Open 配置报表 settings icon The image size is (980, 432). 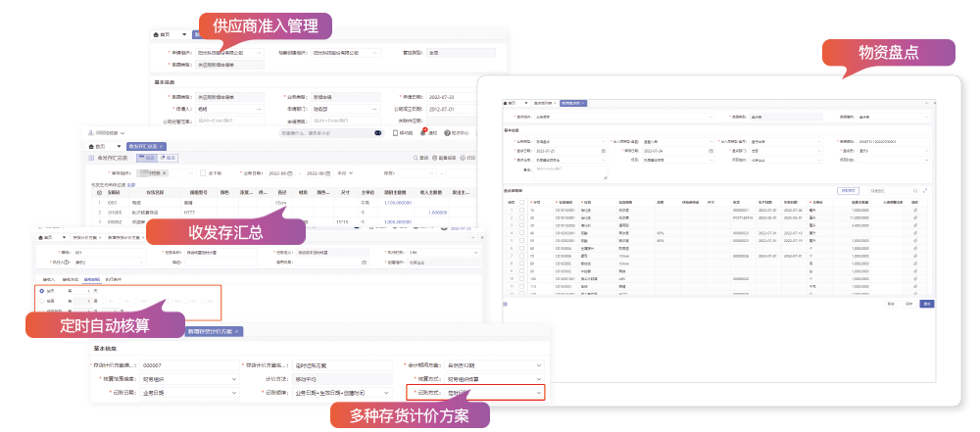click(x=436, y=157)
